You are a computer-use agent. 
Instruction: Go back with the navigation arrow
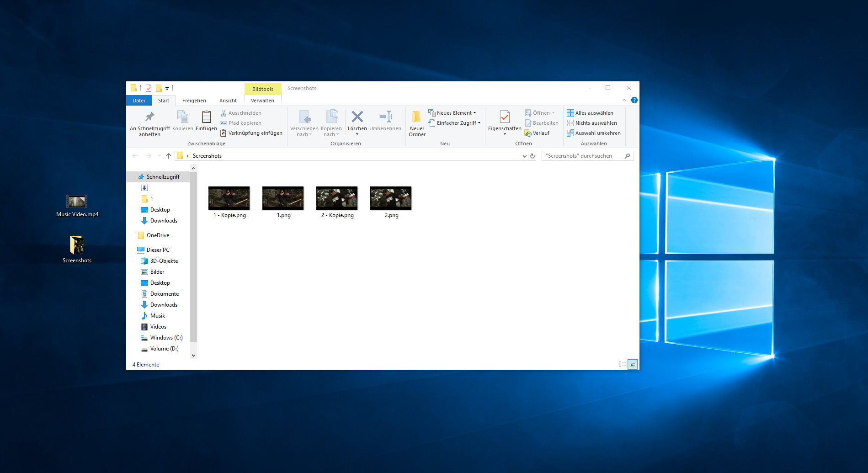135,156
